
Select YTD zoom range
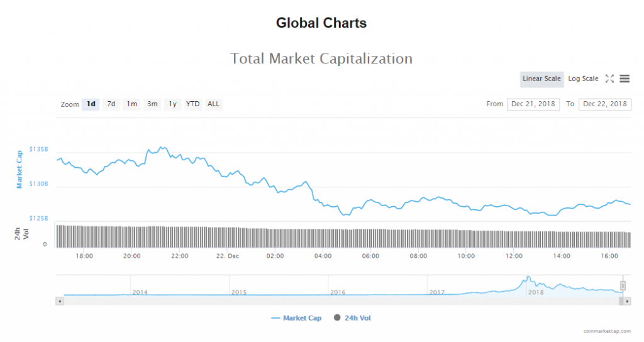pos(192,104)
